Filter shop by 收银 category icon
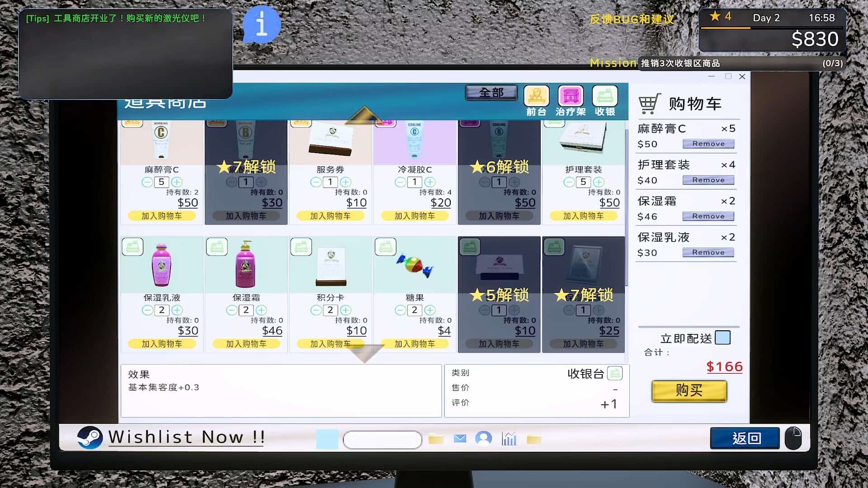This screenshot has height=488, width=868. [605, 96]
